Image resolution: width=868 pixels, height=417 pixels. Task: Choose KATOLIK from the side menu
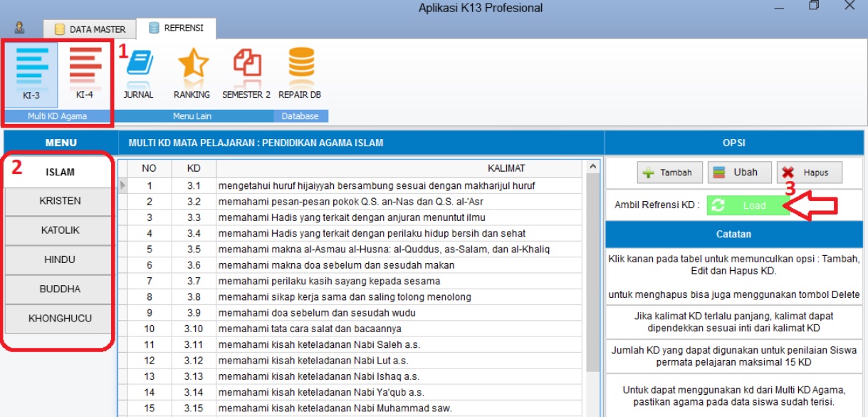tap(60, 230)
